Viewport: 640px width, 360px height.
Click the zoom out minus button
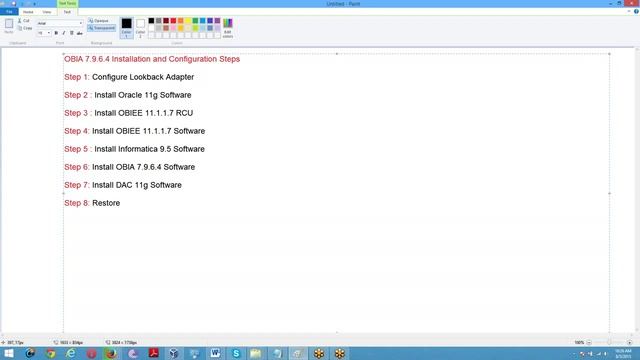(x=589, y=342)
